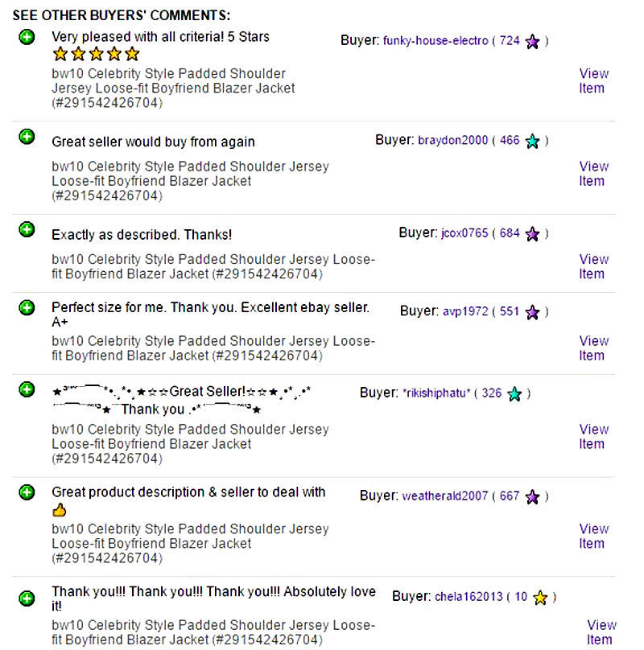The width and height of the screenshot is (644, 650).
Task: Open buyer profile braydon2000
Action: click(x=452, y=140)
